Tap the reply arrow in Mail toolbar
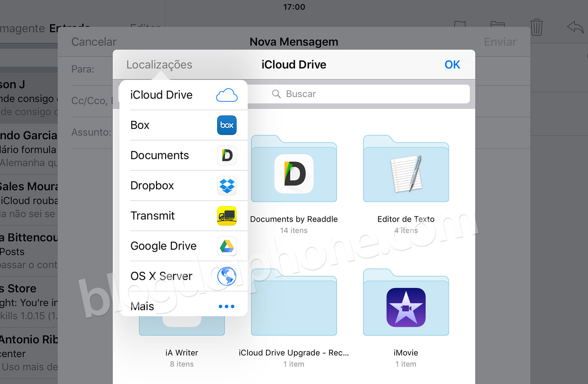This screenshot has height=384, width=588. click(575, 27)
